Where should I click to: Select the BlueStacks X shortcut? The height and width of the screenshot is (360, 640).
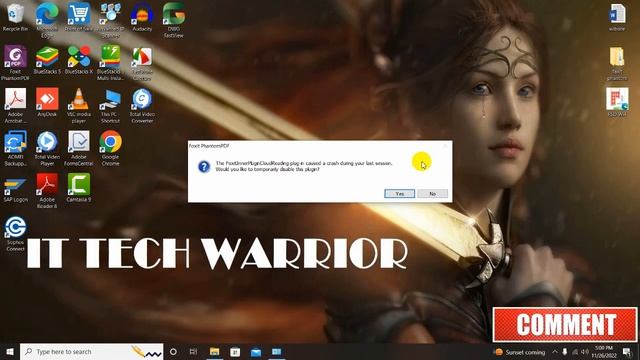(78, 60)
